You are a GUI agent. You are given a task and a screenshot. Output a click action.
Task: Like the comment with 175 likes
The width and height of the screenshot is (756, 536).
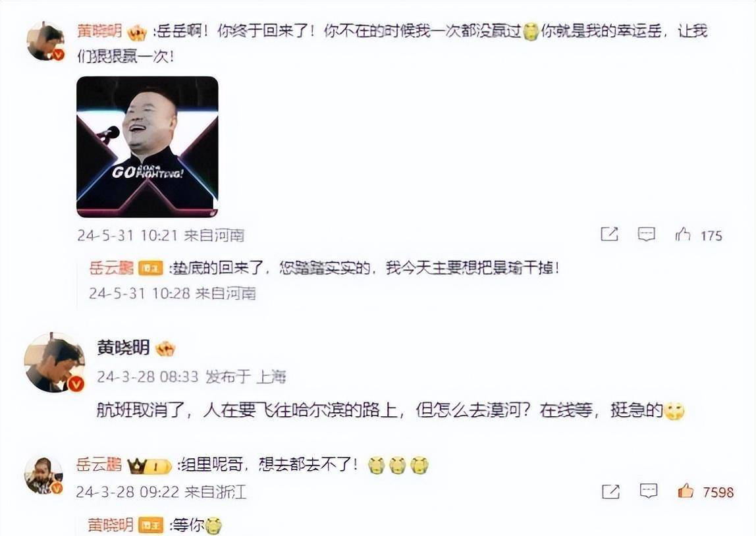[x=683, y=234]
